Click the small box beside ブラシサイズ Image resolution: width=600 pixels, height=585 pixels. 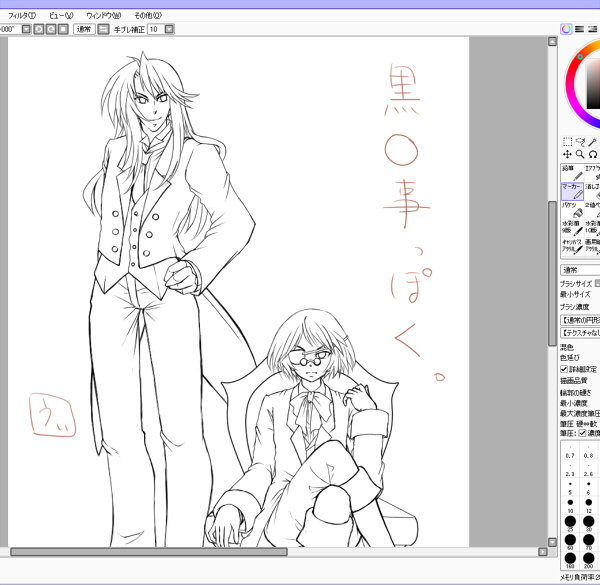click(x=597, y=284)
